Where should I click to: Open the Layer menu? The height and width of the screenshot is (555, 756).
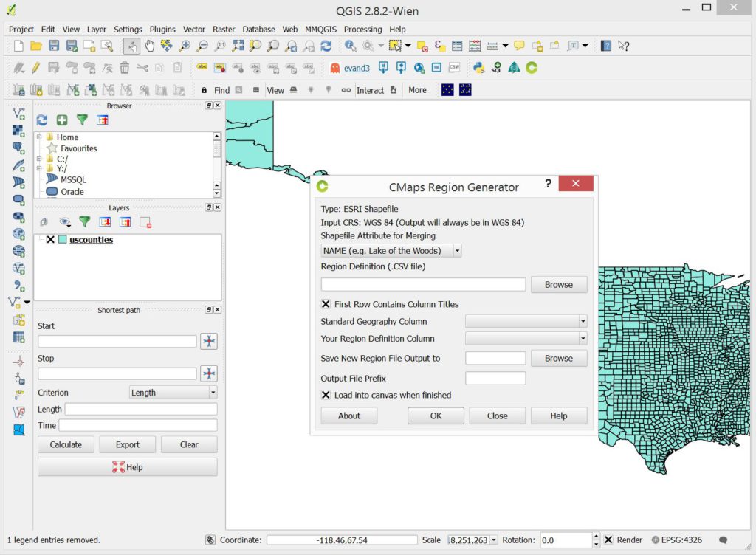point(97,30)
